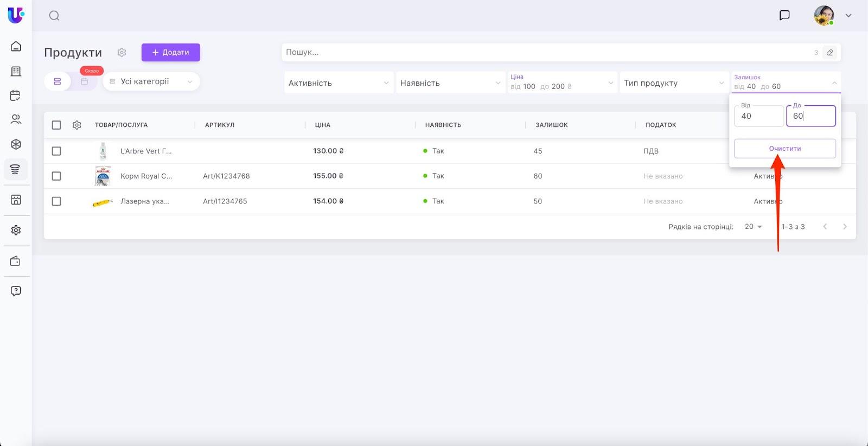Open the calendar tasks sidebar icon
The height and width of the screenshot is (446, 868).
[16, 96]
